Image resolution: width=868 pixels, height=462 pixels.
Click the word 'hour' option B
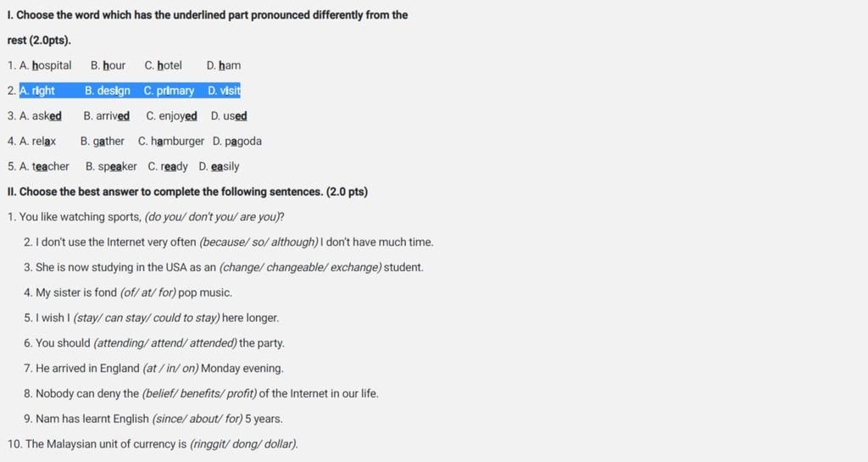114,65
